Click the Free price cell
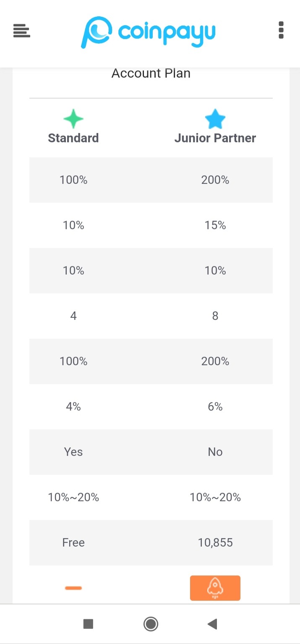This screenshot has height=644, width=300. [x=73, y=543]
